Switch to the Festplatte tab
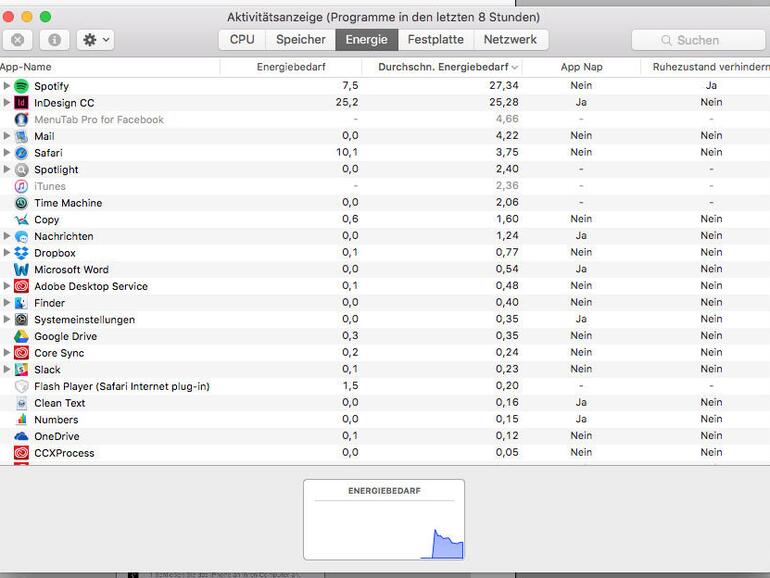This screenshot has height=578, width=770. (x=435, y=40)
